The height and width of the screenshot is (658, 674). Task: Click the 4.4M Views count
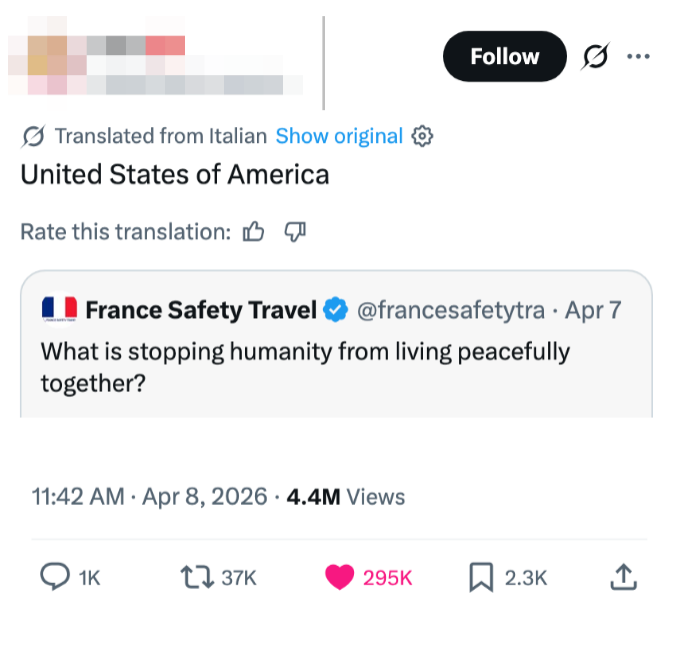pyautogui.click(x=345, y=496)
